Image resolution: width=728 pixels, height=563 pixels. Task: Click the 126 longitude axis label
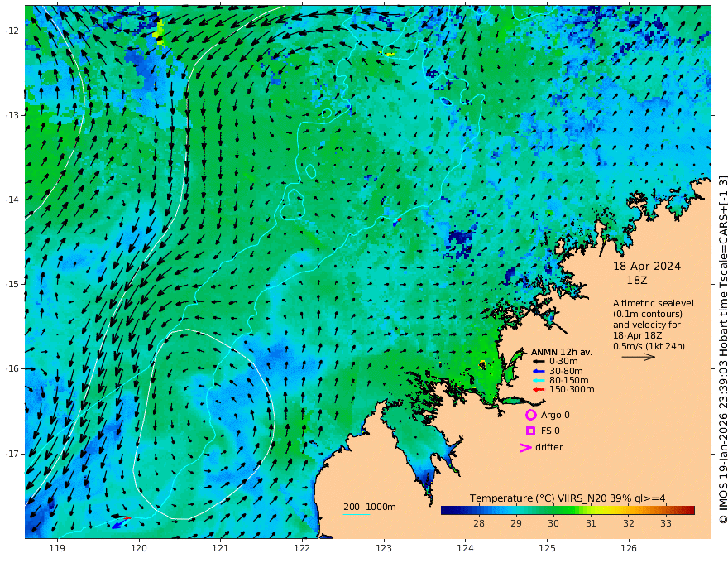[629, 549]
